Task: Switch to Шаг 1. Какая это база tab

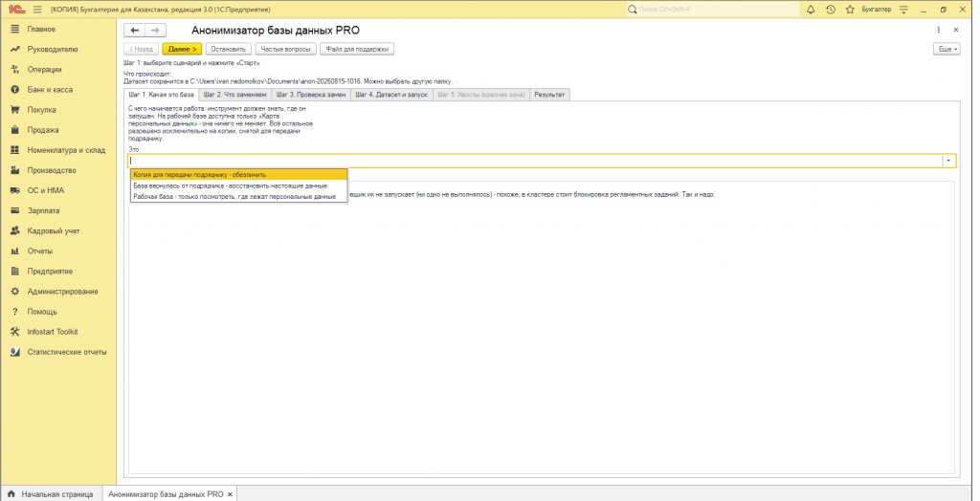Action: 161,95
